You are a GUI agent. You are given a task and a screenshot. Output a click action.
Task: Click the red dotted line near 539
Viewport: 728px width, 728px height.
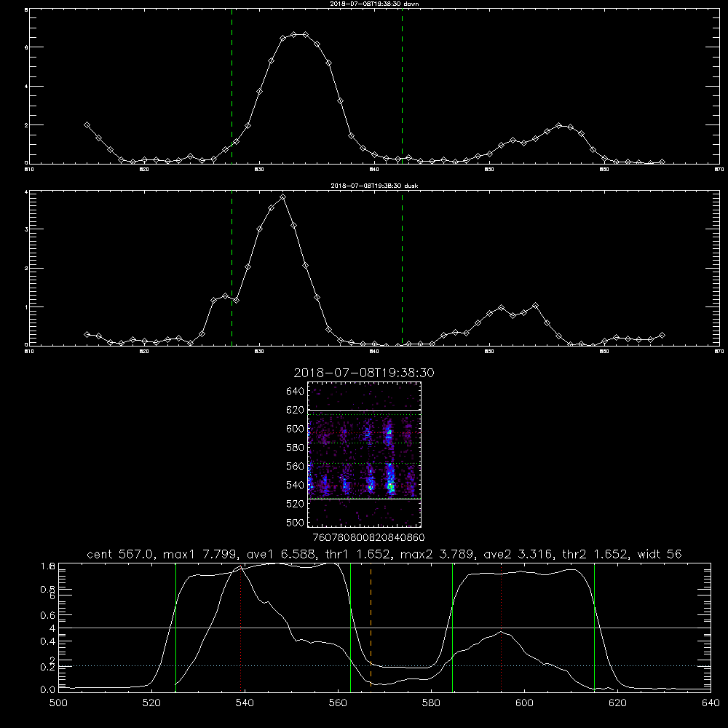240,627
